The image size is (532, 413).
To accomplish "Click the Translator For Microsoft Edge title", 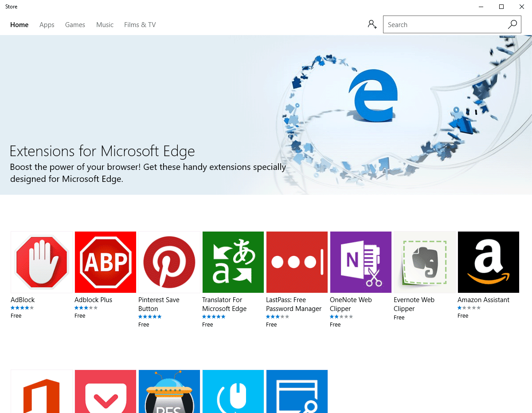I will click(x=224, y=304).
